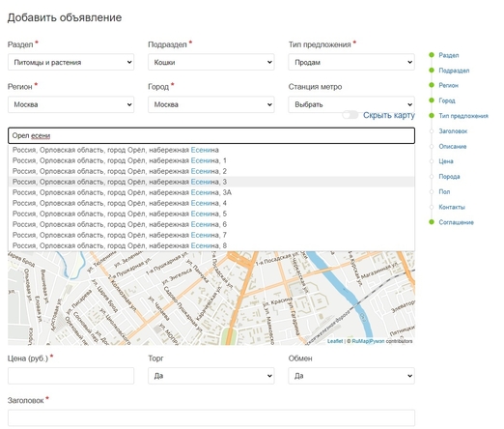Click green dot next to Подраздел step
This screenshot has height=429, width=504.
click(x=432, y=70)
